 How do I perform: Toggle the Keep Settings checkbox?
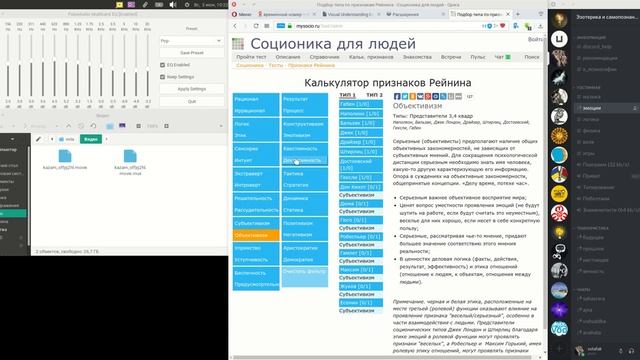[162, 77]
